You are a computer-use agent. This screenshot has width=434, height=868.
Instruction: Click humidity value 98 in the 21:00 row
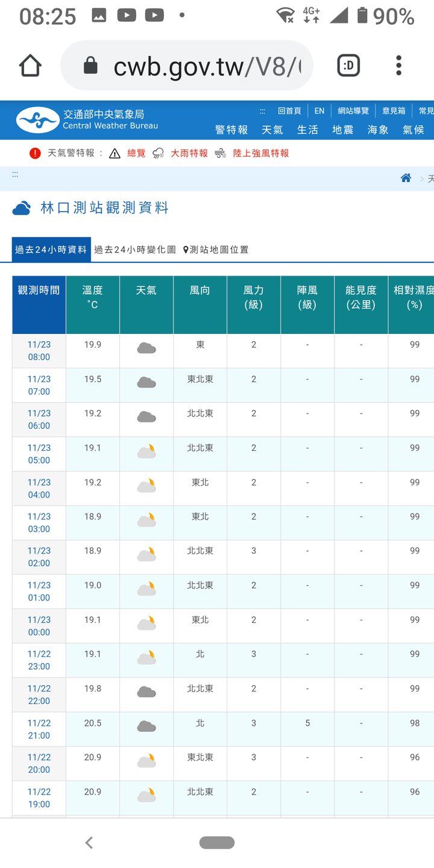point(415,723)
